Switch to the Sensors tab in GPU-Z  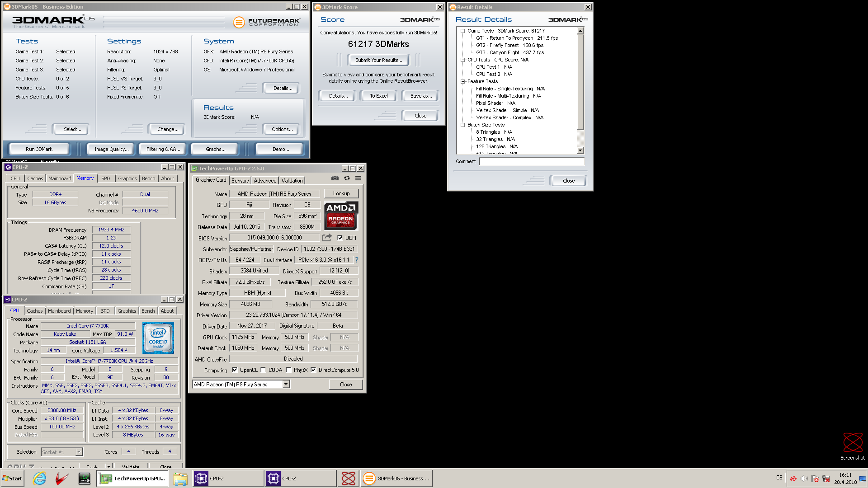(240, 180)
